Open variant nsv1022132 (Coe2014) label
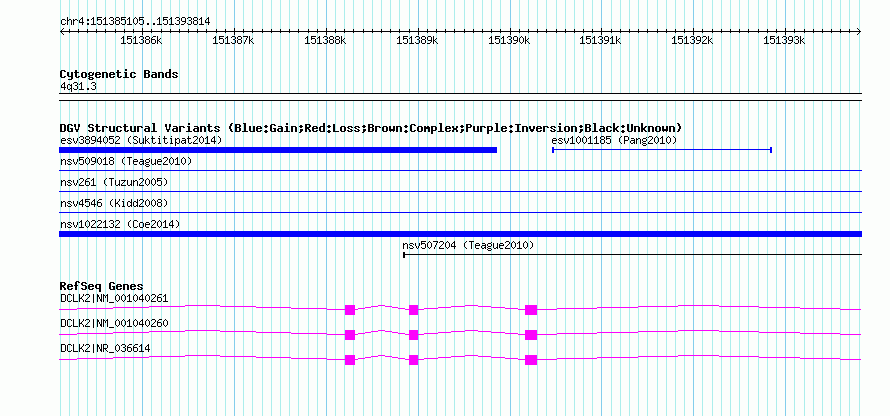Viewport: 890px width, 416px height. coord(120,225)
